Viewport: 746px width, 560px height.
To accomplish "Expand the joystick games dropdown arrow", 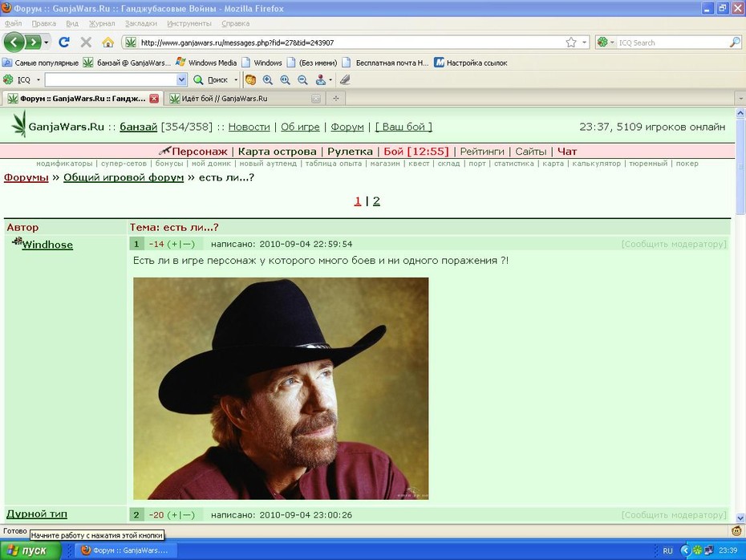I will tap(330, 80).
